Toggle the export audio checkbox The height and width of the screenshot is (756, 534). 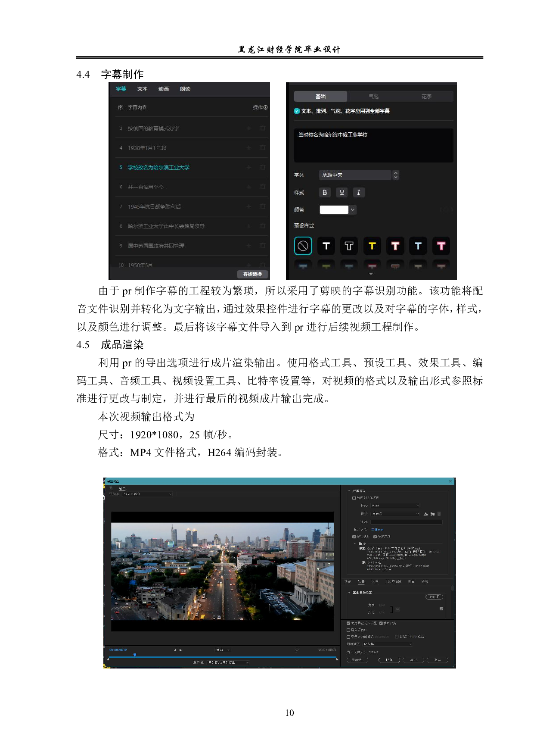[375, 537]
